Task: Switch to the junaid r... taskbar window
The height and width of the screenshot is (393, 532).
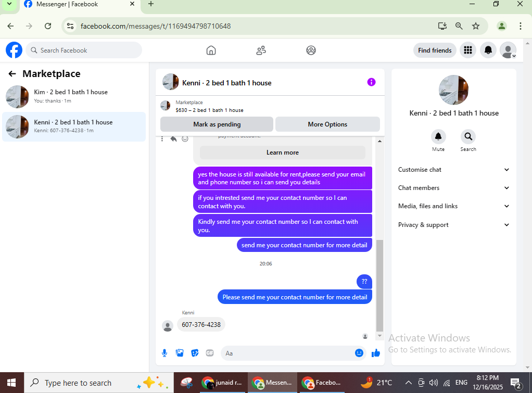Action: click(x=223, y=383)
